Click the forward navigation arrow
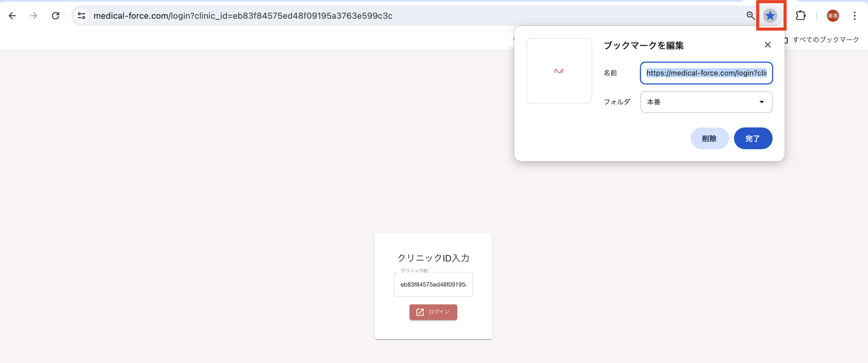This screenshot has height=363, width=868. [x=34, y=15]
